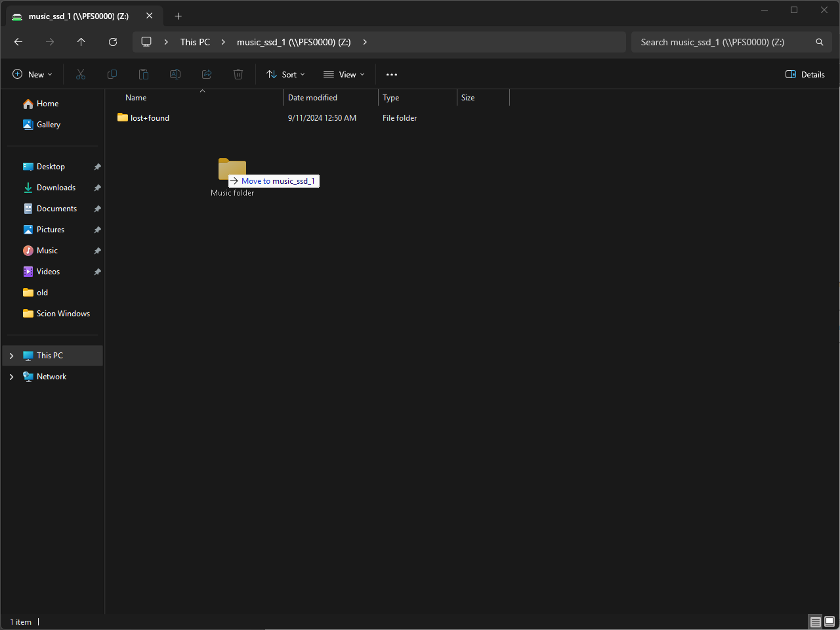
Task: Refresh the current folder view
Action: coord(113,42)
